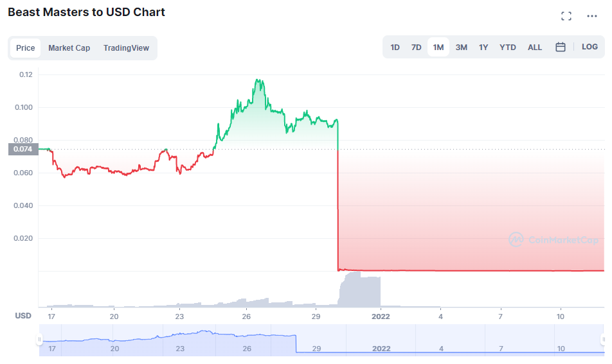612x364 pixels.
Task: Select the 1D time range
Action: pyautogui.click(x=395, y=47)
